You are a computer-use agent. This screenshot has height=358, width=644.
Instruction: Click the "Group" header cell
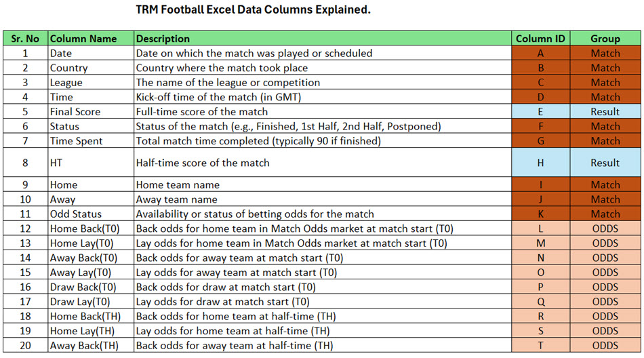605,39
